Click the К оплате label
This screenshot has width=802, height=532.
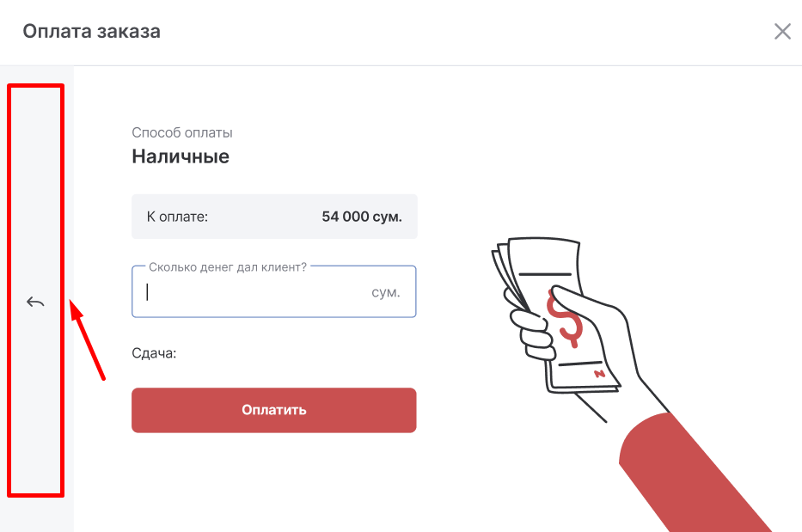click(177, 217)
